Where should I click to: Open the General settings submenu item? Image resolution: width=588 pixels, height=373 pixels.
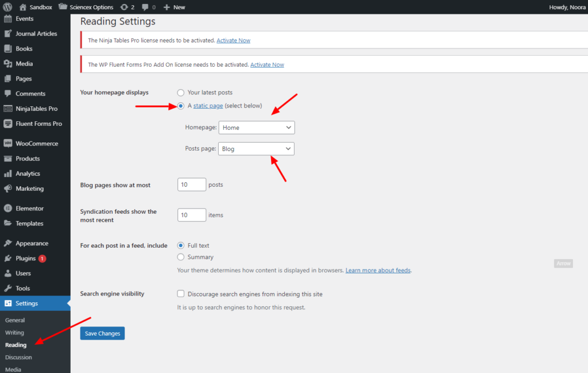click(15, 320)
